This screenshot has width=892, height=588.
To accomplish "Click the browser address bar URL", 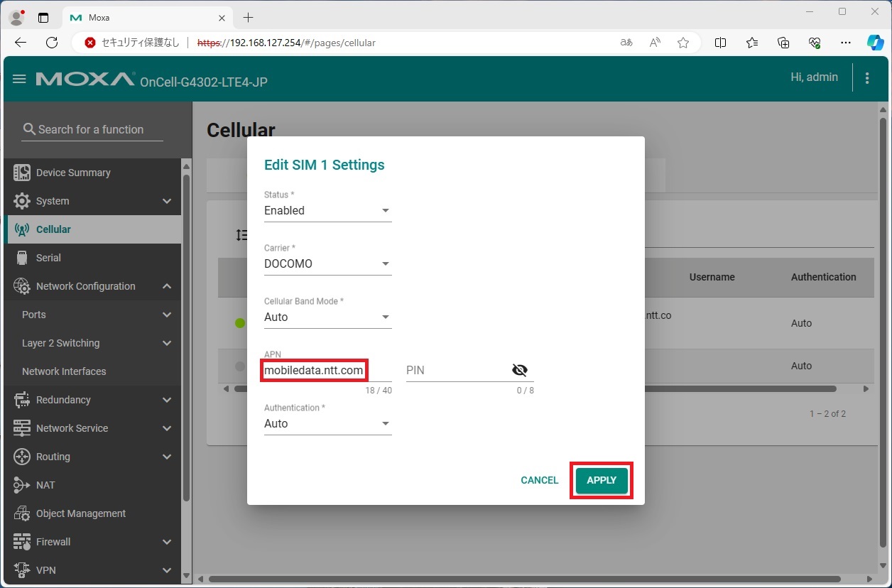I will point(286,43).
